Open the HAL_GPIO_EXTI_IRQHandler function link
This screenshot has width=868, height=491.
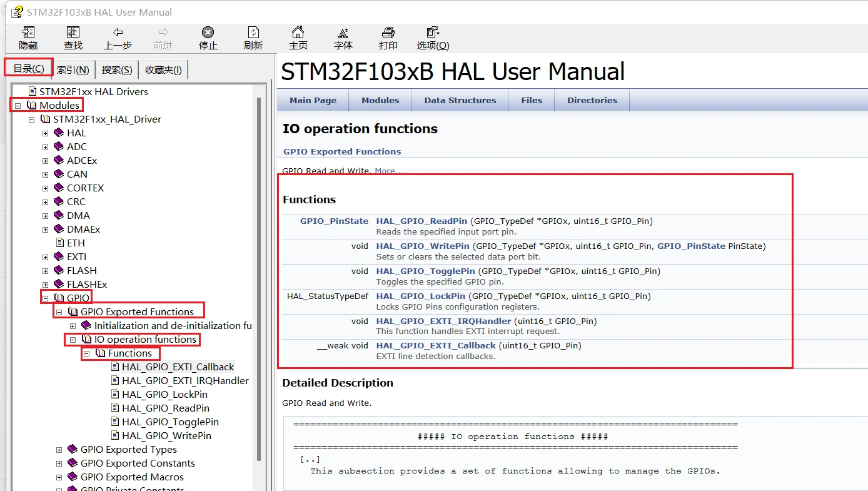443,321
